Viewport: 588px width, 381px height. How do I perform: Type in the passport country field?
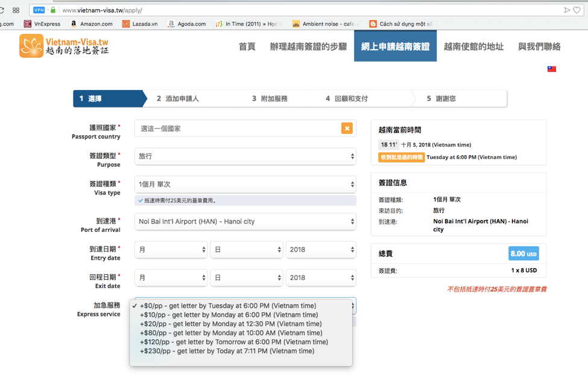[x=238, y=129]
